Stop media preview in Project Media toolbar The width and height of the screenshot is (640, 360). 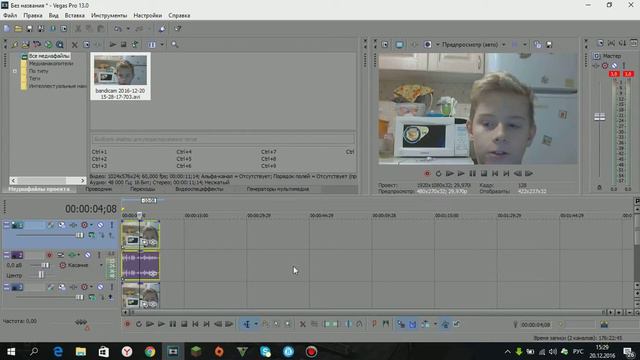(124, 44)
